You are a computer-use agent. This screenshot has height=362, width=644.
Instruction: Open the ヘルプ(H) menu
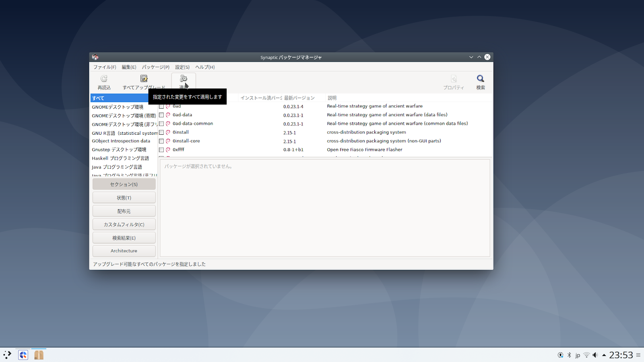click(205, 67)
